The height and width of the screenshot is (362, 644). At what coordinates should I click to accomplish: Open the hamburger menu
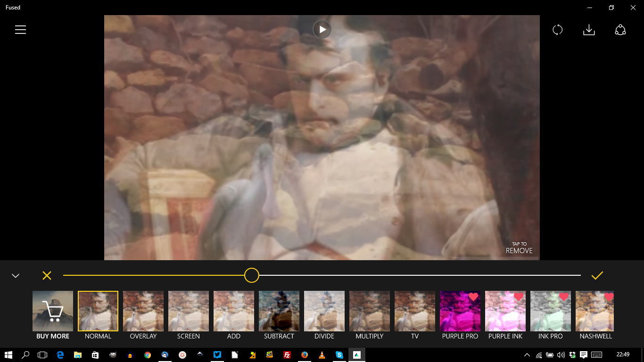20,30
